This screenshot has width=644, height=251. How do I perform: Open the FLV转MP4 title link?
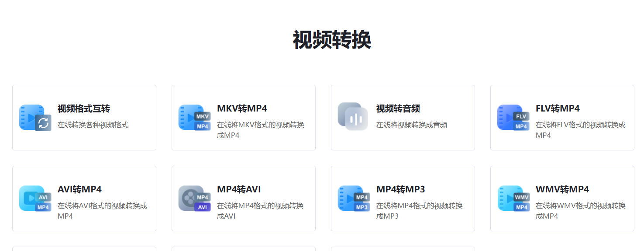[x=558, y=108]
